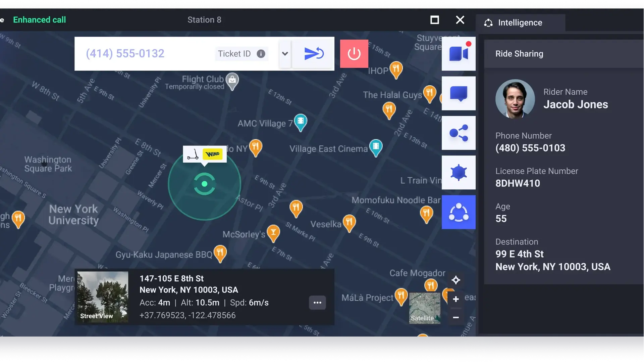Open the chat message panel button

click(x=459, y=93)
